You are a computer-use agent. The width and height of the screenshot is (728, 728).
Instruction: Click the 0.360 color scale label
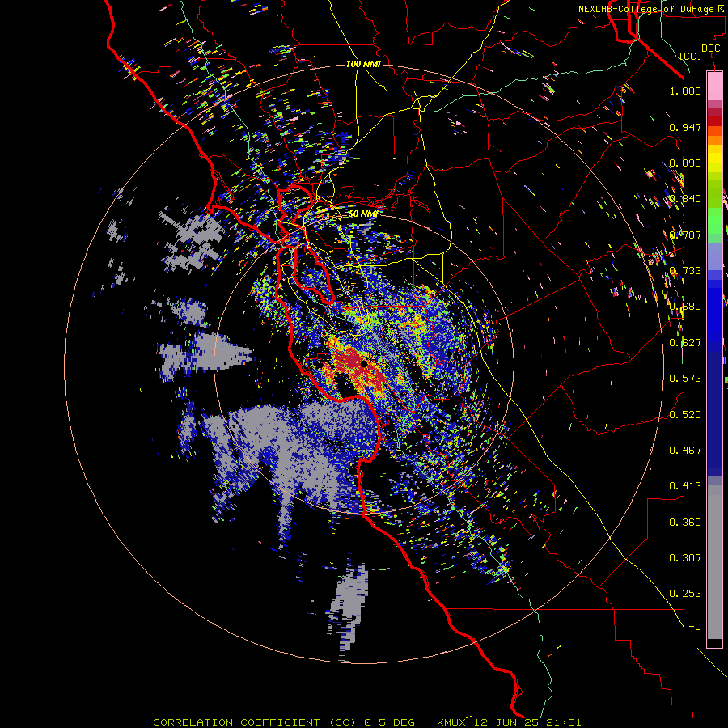(x=685, y=523)
